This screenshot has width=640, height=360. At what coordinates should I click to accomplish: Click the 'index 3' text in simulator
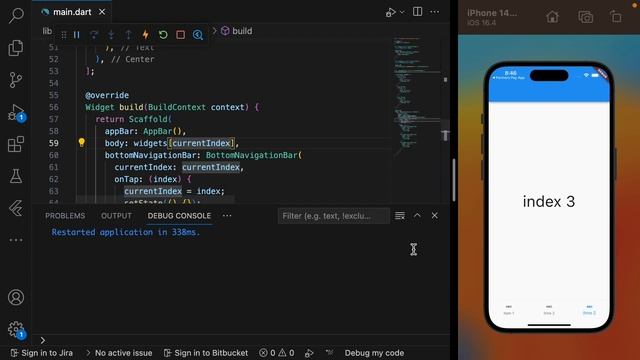tap(549, 202)
